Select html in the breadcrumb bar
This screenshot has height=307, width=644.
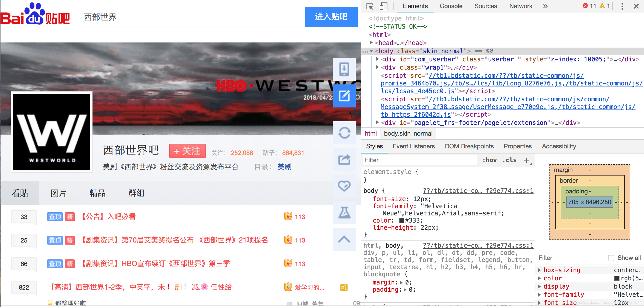point(371,134)
